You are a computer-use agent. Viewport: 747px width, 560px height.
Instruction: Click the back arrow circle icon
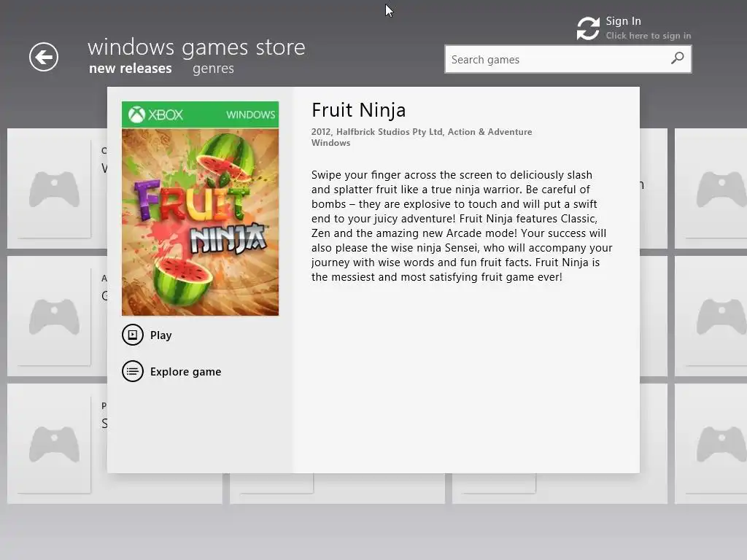[x=43, y=57]
